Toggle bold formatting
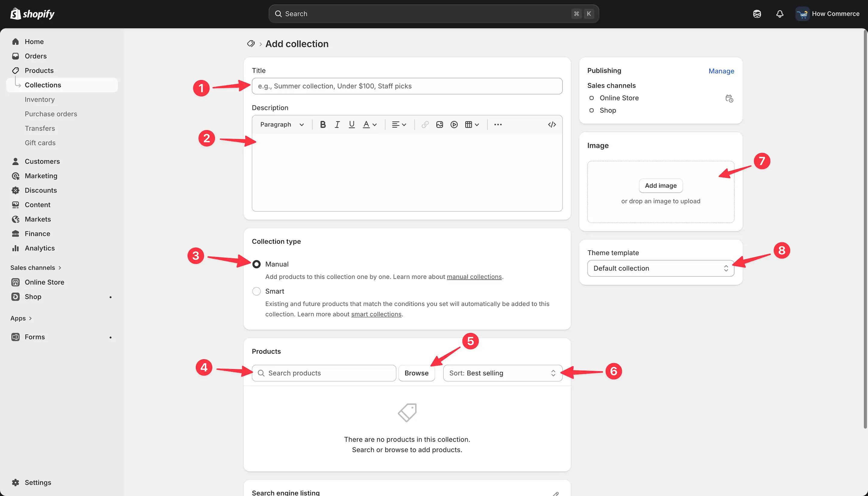This screenshot has height=496, width=868. [322, 125]
